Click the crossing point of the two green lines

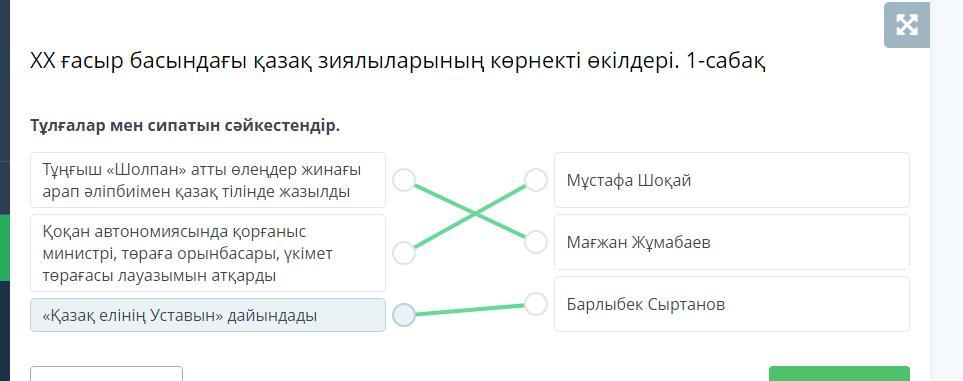[474, 213]
